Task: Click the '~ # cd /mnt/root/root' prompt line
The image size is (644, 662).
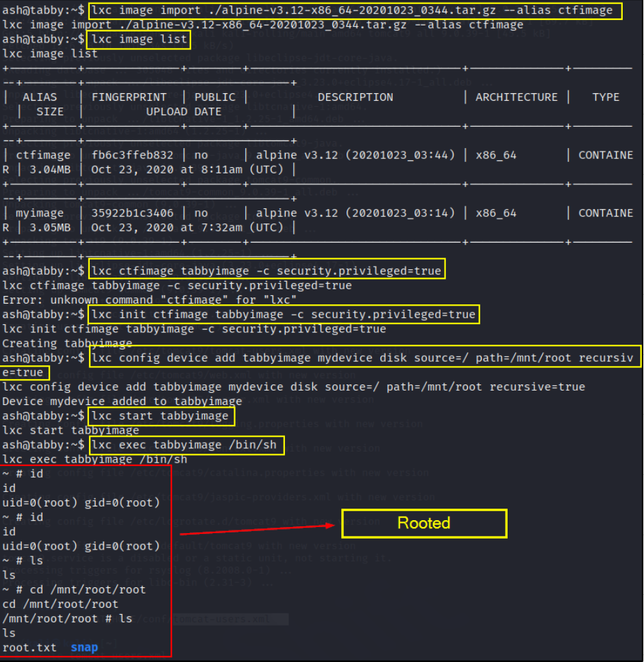Action: coord(74,589)
